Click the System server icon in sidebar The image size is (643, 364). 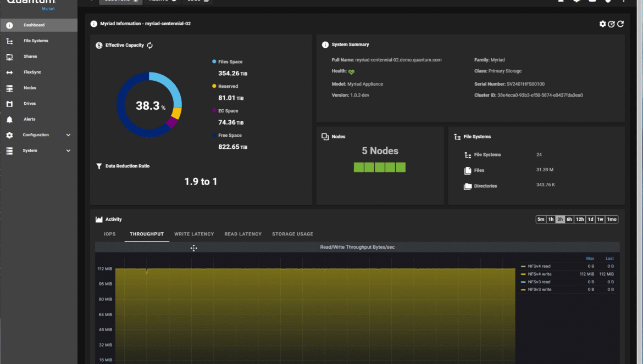coord(9,150)
